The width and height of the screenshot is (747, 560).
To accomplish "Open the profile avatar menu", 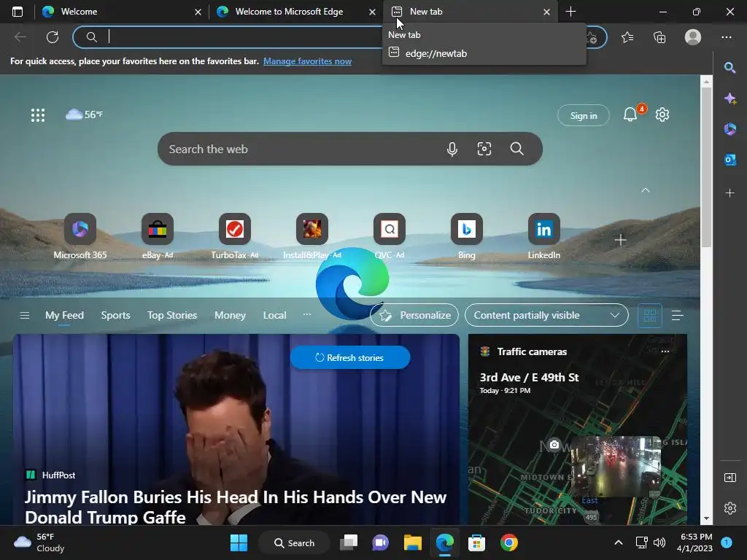I will (693, 36).
